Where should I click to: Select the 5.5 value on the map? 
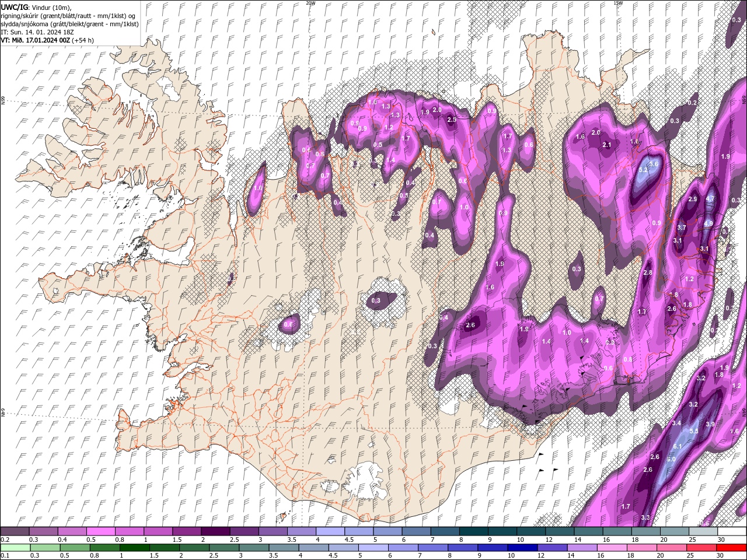[694, 431]
